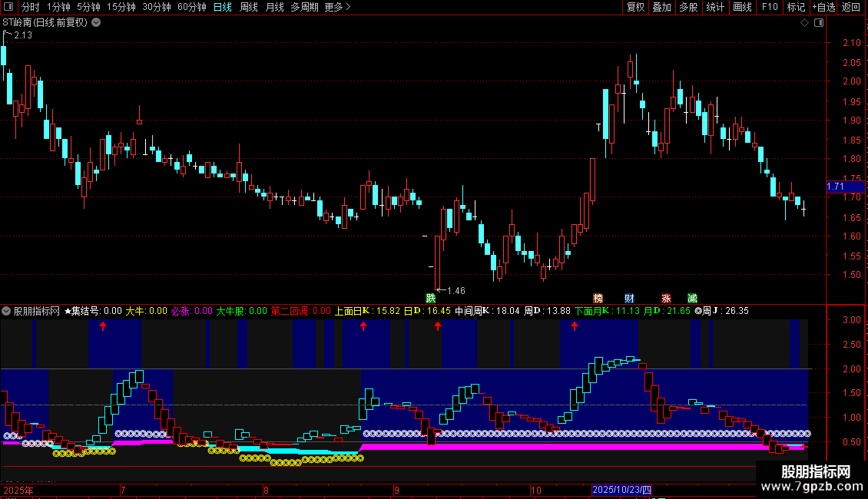Image resolution: width=868 pixels, height=499 pixels.
Task: Select the 60分钟 period tab
Action: (191, 7)
